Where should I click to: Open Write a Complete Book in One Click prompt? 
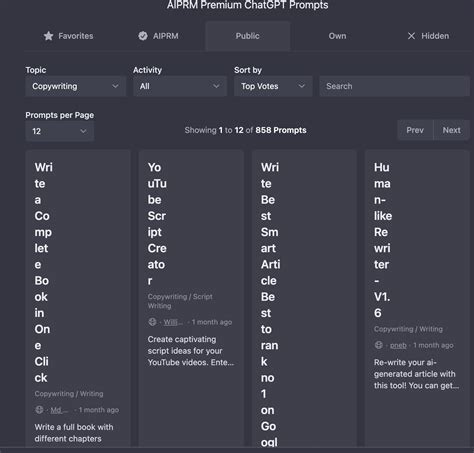pos(44,272)
